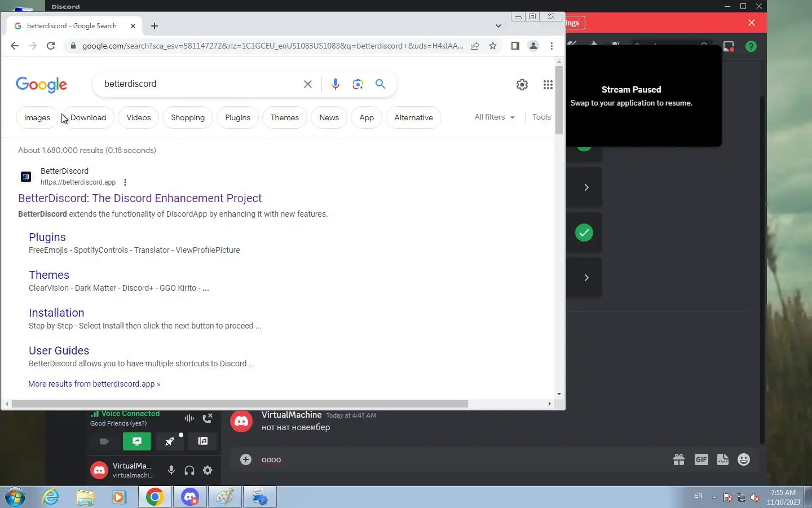812x508 pixels.
Task: Submit search with magnifier icon
Action: point(381,84)
